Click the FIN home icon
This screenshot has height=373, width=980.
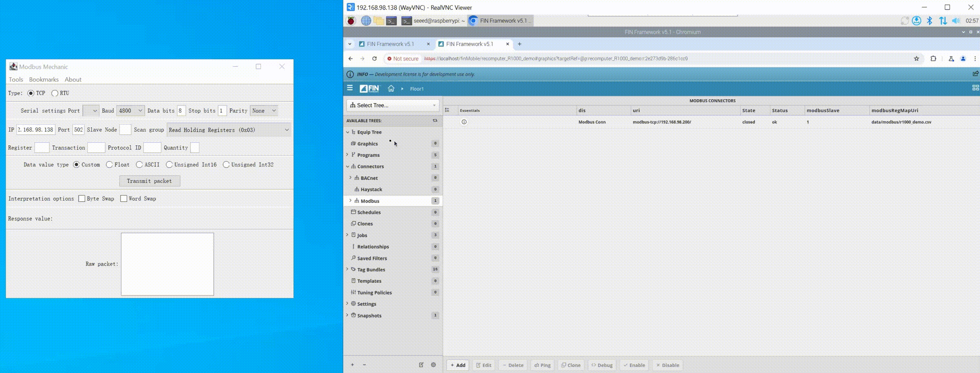(391, 88)
